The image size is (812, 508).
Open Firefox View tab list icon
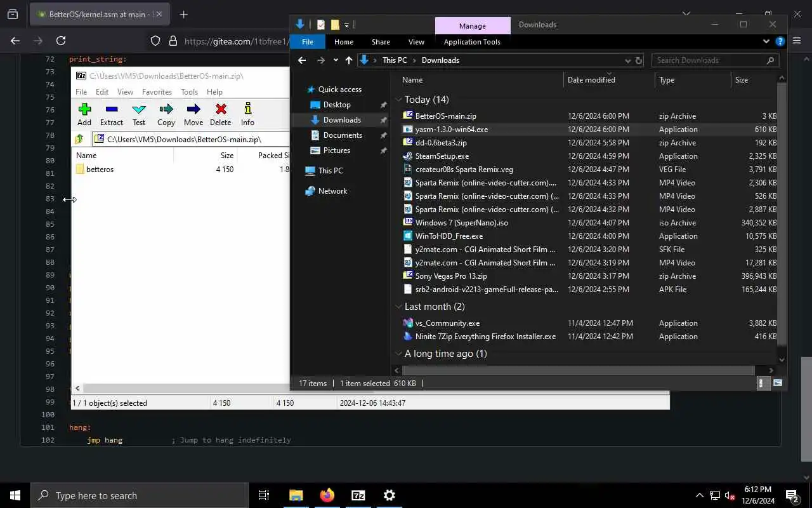13,14
